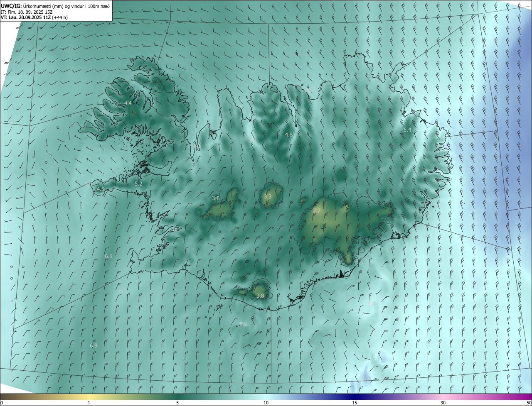Image resolution: width=532 pixels, height=406 pixels.
Task: Click the 8.2 value south of the coast
Action: [x=244, y=324]
